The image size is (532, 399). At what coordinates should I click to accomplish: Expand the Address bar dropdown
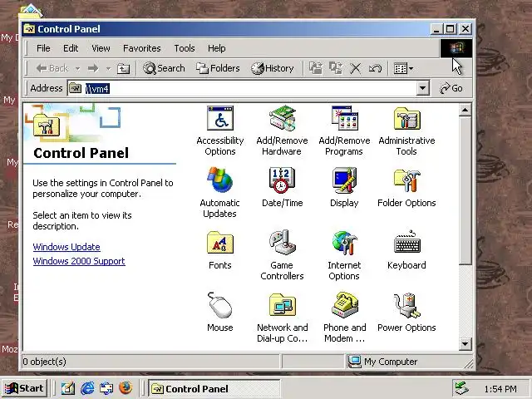pos(422,88)
